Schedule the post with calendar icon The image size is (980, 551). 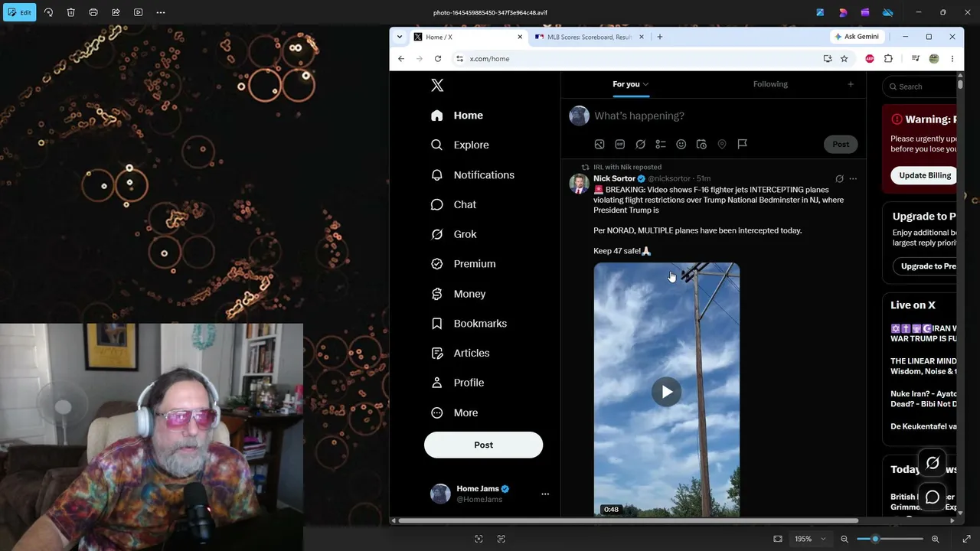click(x=701, y=144)
